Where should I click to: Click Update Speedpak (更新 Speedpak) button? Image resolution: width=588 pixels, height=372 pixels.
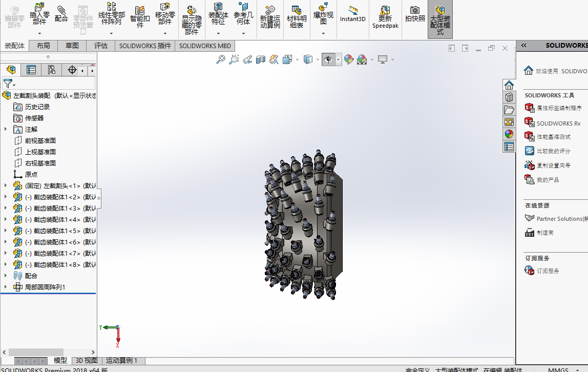click(385, 17)
